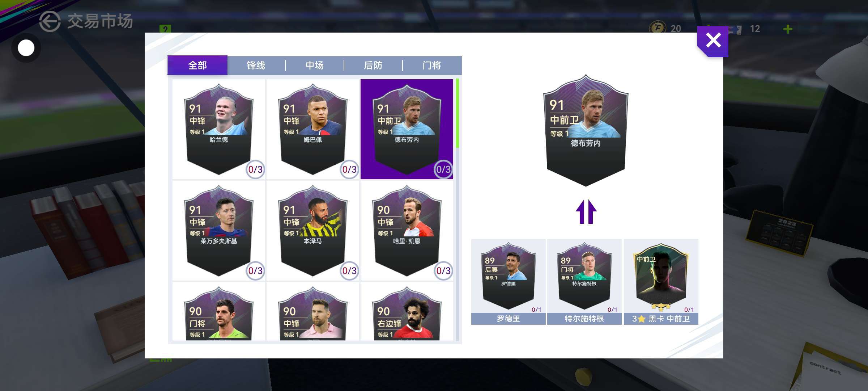Go back from 交易市场 screen
Screen dimensions: 868x391
pyautogui.click(x=50, y=21)
